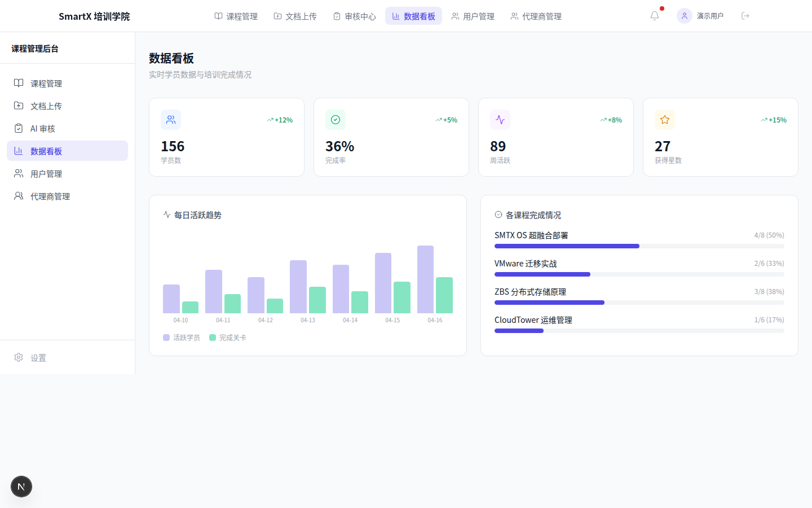
Task: Click the weekly active pulse icon
Action: [500, 120]
